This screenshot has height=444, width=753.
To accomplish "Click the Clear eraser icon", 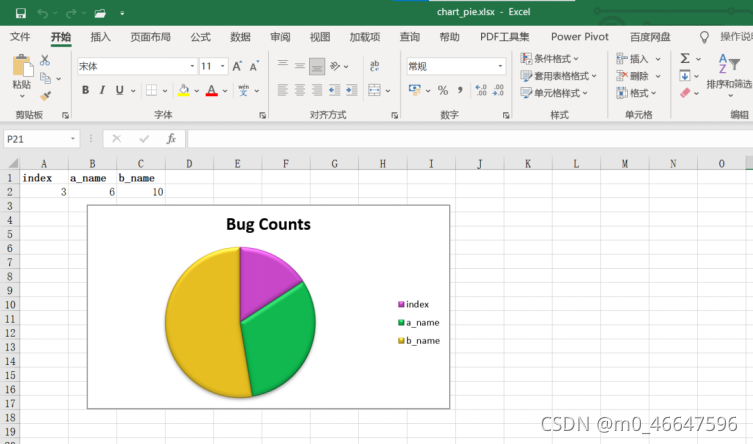I will point(685,93).
